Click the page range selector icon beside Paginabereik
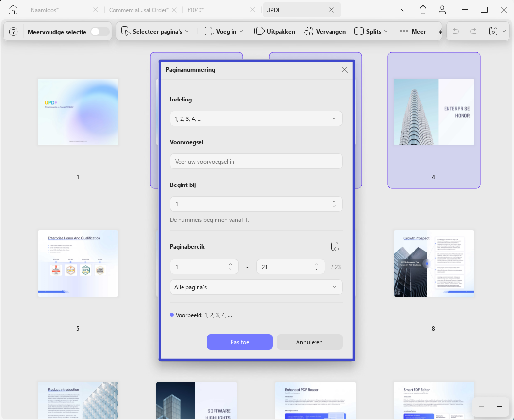Screen dimensions: 514x420 tap(335, 246)
